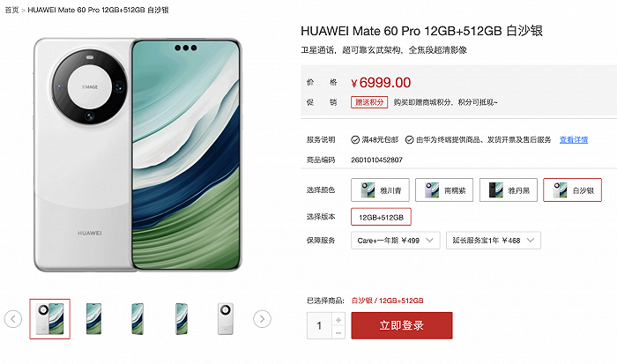Click the checkmark icon beside 由华为终端提供商品

[409, 140]
